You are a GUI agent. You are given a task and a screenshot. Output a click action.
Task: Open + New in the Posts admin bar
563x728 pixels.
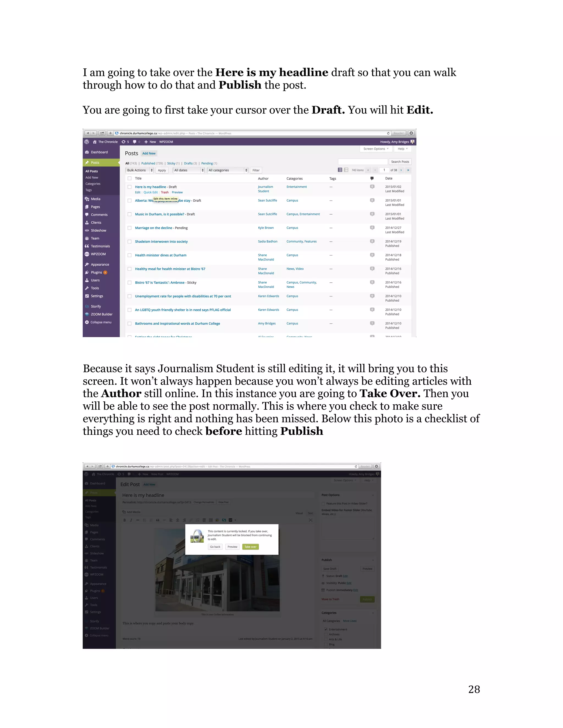coord(150,142)
